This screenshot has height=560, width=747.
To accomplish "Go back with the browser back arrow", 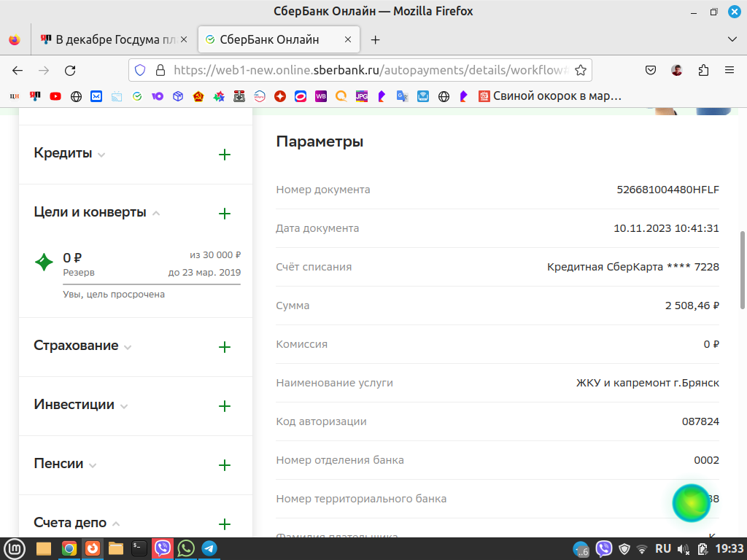I will [18, 71].
